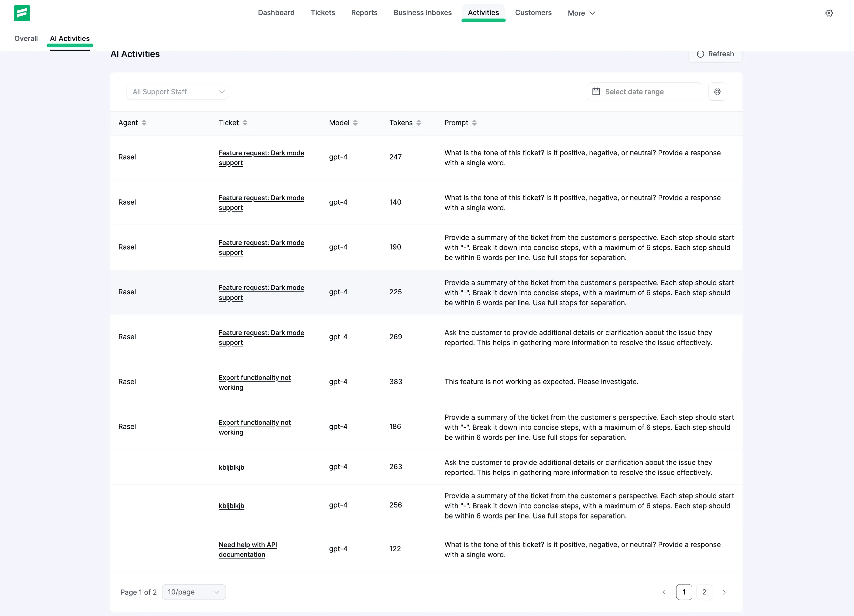Sort the Prompt column
The height and width of the screenshot is (616, 854).
(x=474, y=122)
